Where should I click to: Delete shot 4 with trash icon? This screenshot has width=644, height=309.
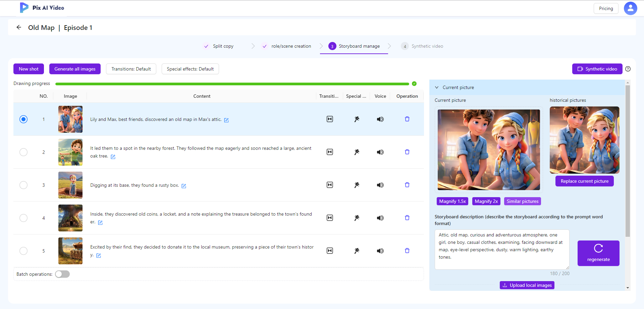(407, 218)
